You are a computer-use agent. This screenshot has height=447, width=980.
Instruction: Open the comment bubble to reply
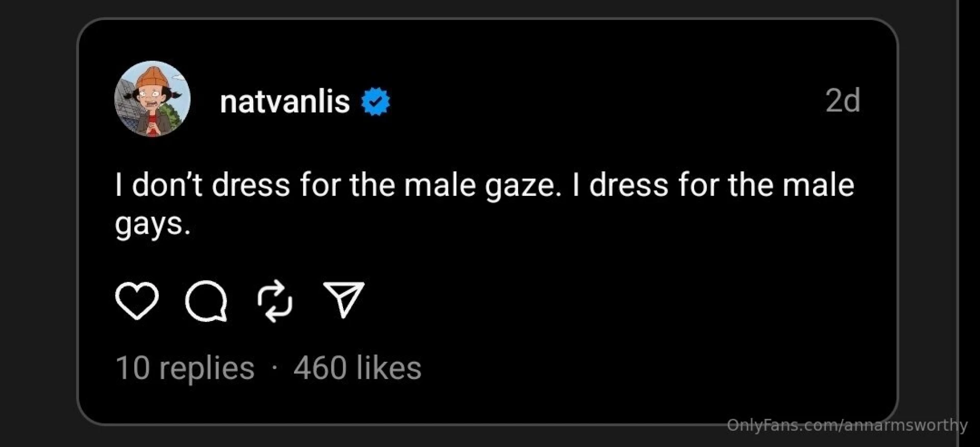pyautogui.click(x=206, y=302)
